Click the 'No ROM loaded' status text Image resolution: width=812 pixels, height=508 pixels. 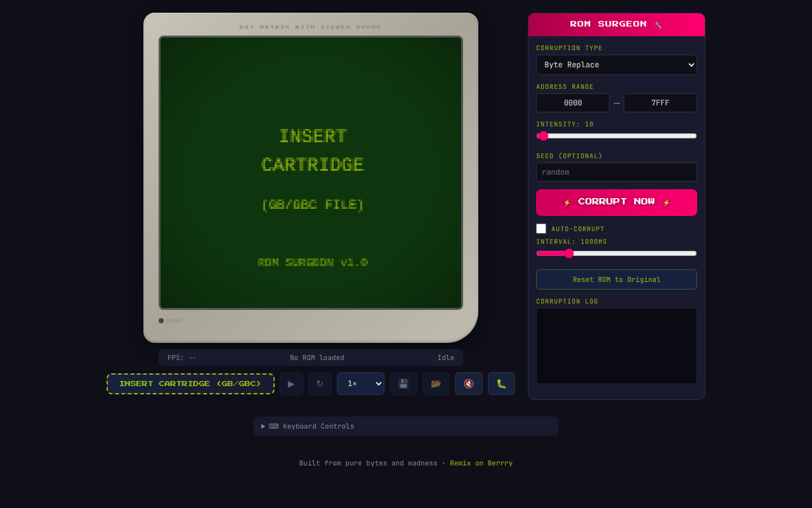(317, 358)
